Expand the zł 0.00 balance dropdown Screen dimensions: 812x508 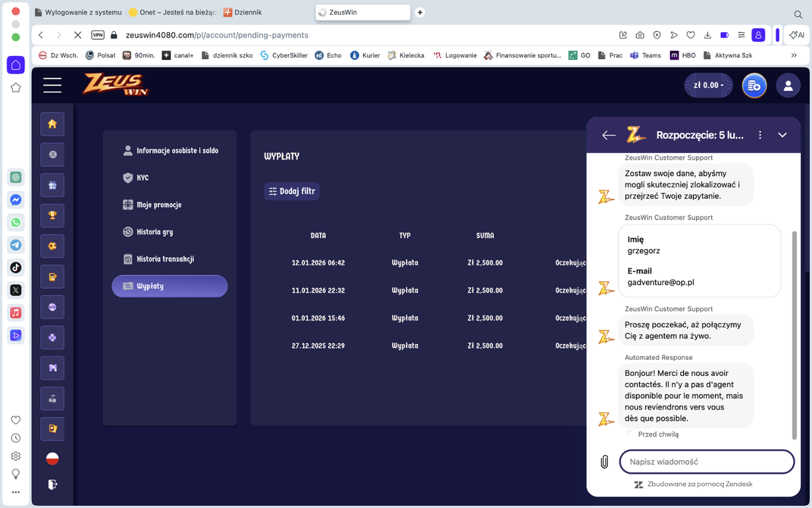[x=708, y=86]
